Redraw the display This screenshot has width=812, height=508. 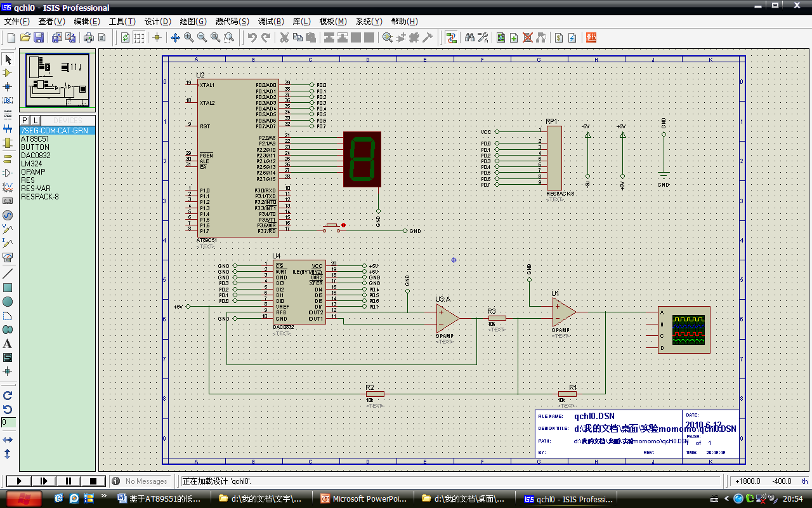[125, 37]
